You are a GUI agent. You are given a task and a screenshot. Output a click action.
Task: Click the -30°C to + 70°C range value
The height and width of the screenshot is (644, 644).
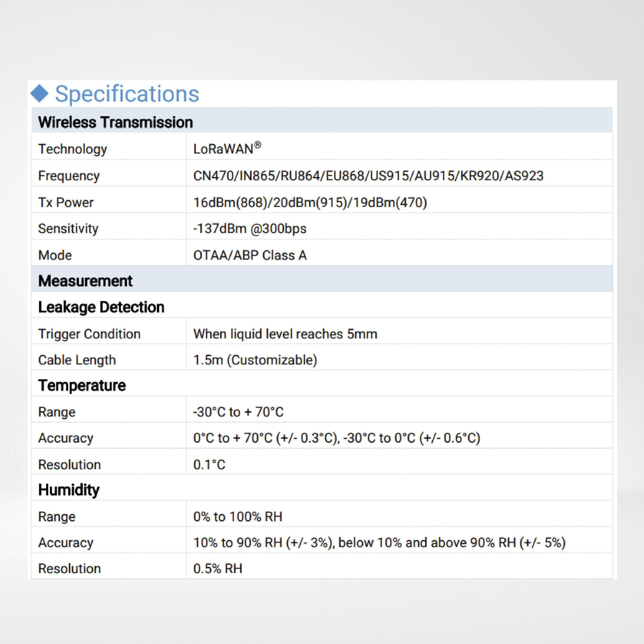pos(238,412)
